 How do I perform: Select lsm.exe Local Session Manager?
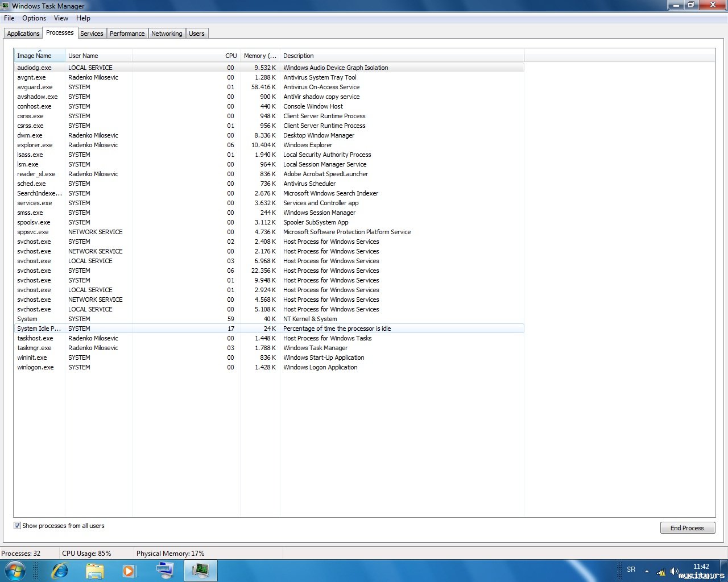269,164
